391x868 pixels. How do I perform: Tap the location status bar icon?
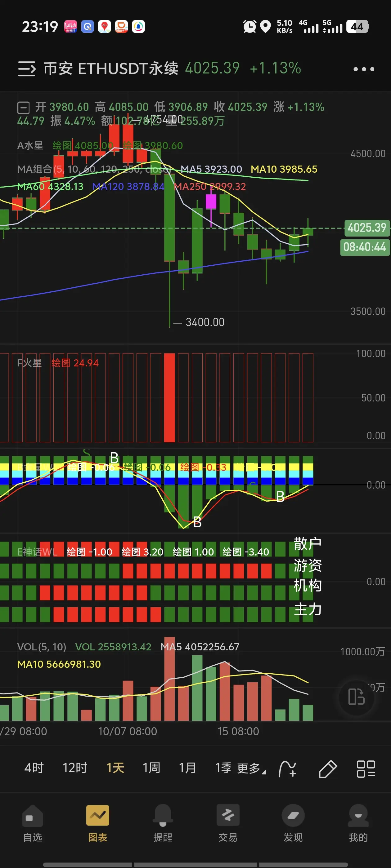[x=266, y=26]
